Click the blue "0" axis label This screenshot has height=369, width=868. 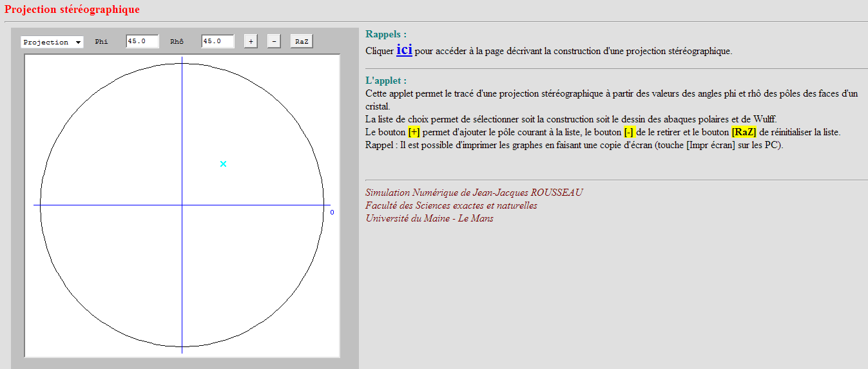tap(332, 212)
